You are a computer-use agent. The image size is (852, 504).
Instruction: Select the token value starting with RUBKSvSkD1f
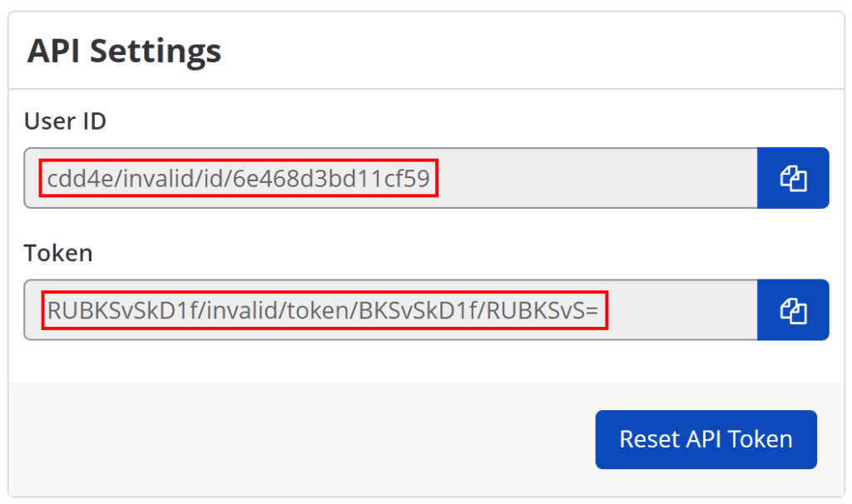324,309
